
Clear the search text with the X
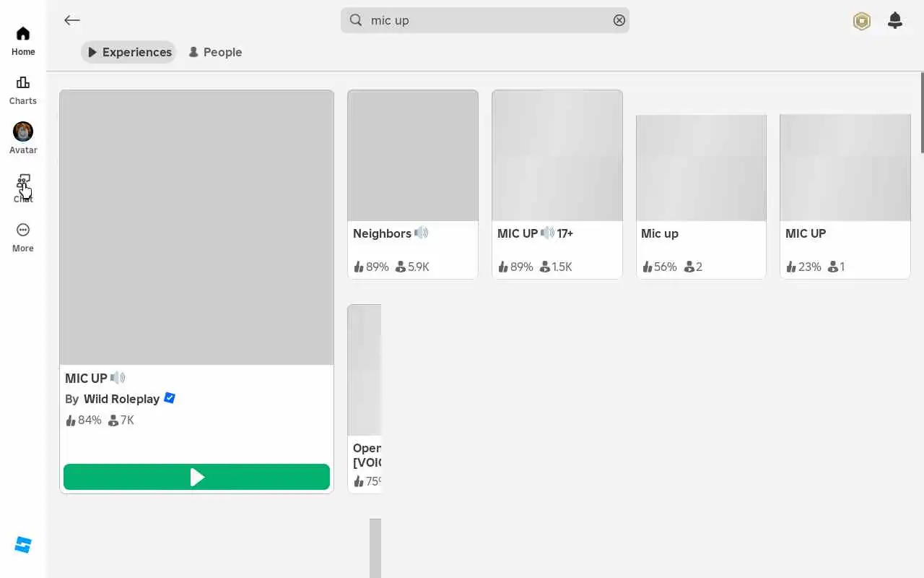[x=619, y=20]
